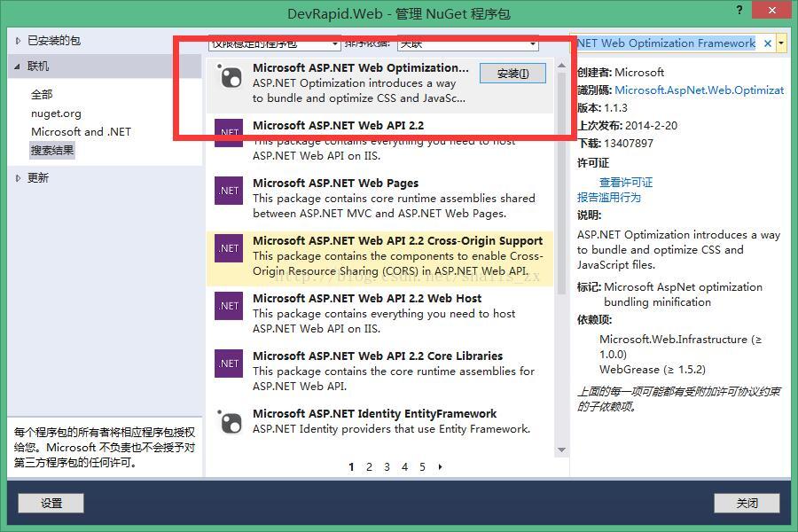This screenshot has width=798, height=532.
Task: Click the download count 13407897
Action: (629, 144)
